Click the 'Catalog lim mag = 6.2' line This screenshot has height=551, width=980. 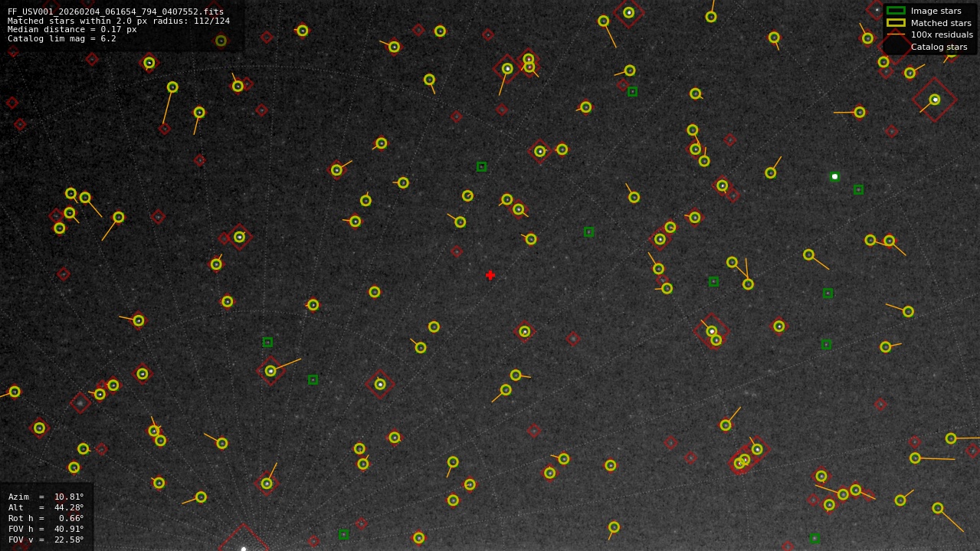[62, 38]
